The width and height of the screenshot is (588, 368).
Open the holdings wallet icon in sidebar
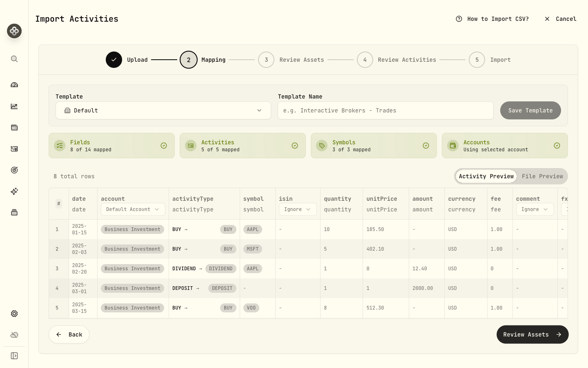point(14,128)
